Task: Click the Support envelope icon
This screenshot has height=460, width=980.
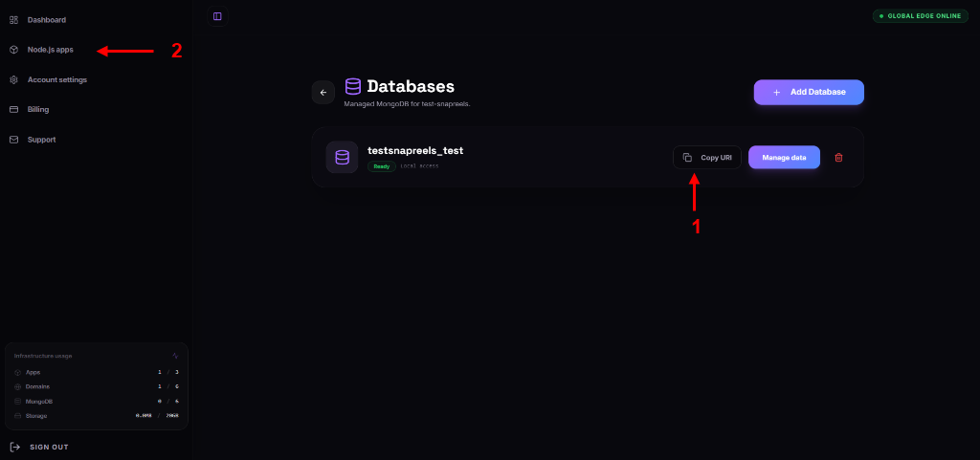Action: click(x=13, y=140)
